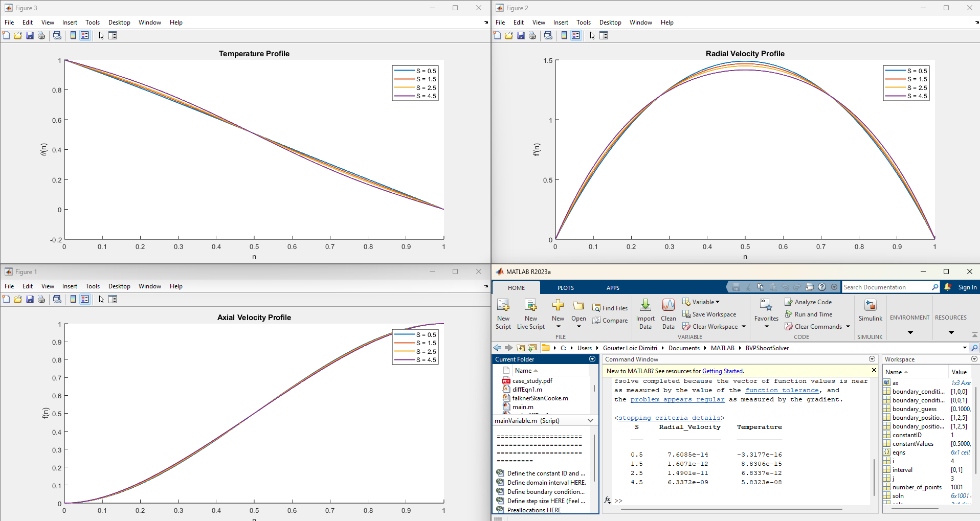Toggle Edit Plot arrow in Figure 2 toolbar
Screen dimensions: 980x521
[x=592, y=35]
